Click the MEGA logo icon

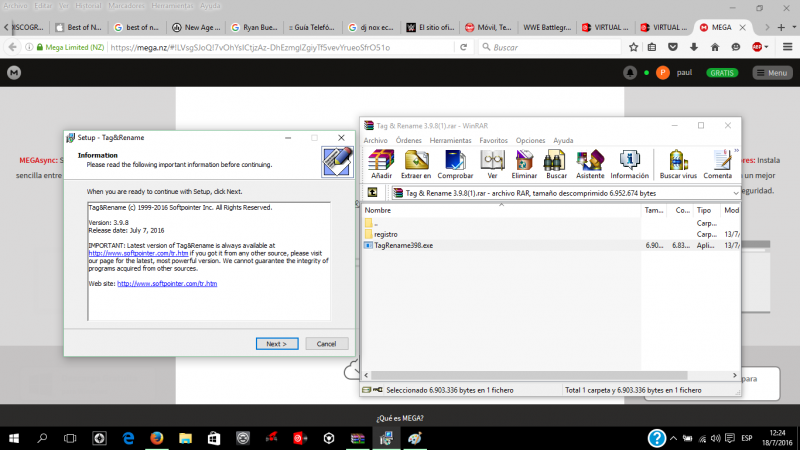pos(14,73)
